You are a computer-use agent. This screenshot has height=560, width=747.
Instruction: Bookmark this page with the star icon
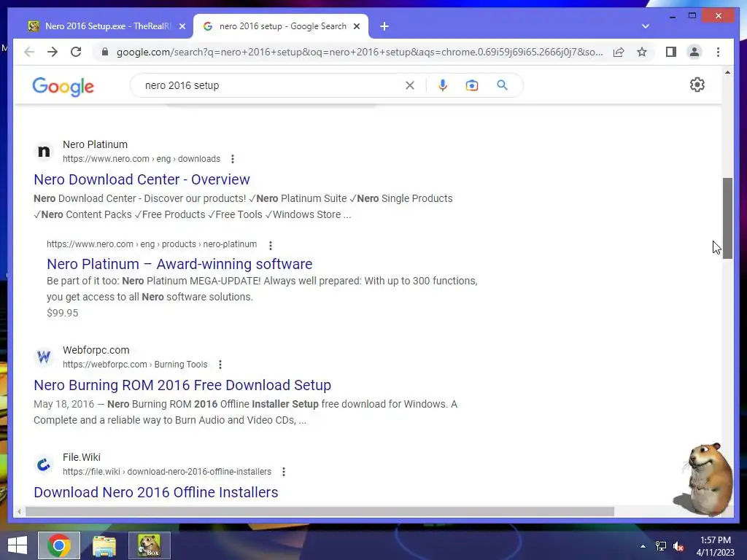(642, 52)
